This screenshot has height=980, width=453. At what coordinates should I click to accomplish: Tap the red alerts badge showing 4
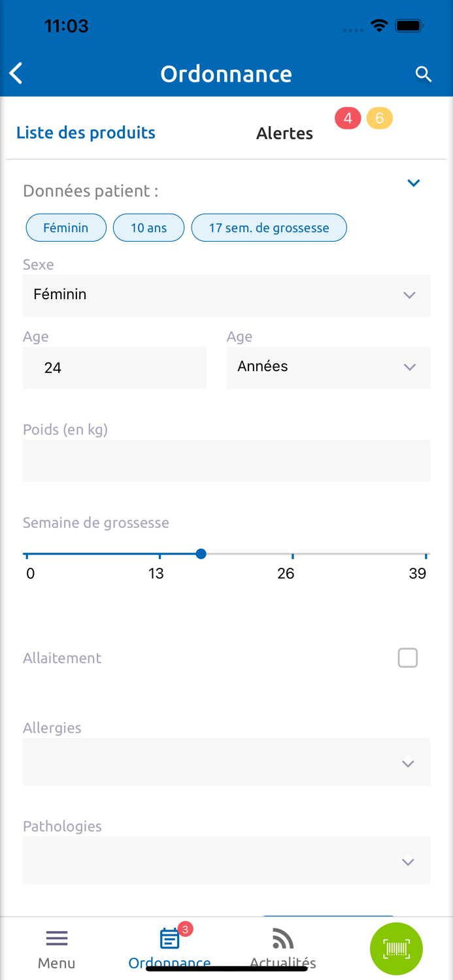click(x=348, y=118)
